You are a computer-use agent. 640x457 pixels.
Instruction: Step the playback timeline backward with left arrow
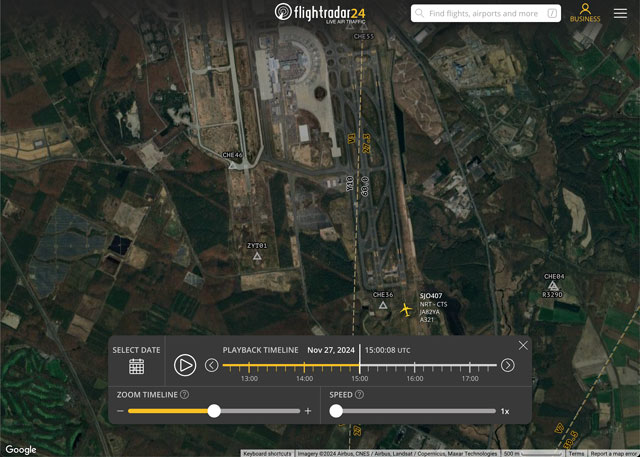(212, 365)
